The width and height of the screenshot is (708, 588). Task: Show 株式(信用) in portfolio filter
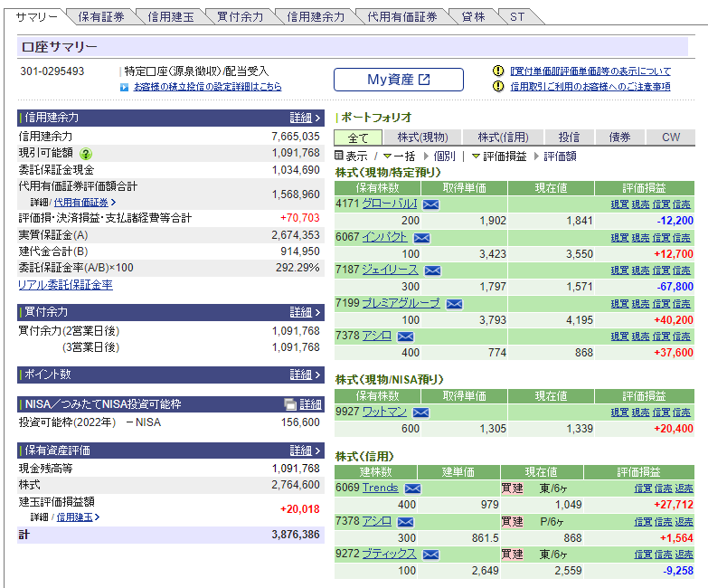coord(503,138)
